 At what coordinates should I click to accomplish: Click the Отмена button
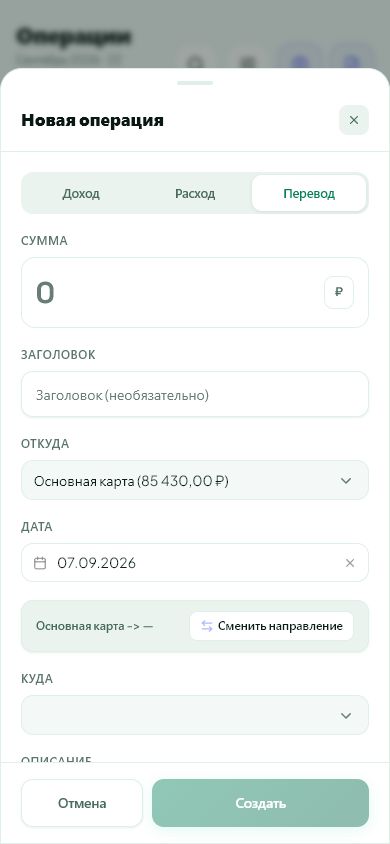tap(82, 803)
